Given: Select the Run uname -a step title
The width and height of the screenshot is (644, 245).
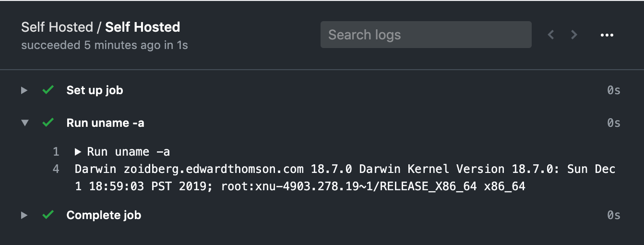Looking at the screenshot, I should coord(105,123).
